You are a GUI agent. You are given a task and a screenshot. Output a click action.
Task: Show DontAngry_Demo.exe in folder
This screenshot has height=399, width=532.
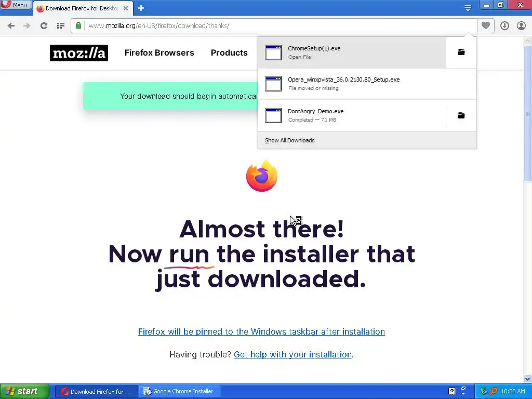pyautogui.click(x=461, y=115)
